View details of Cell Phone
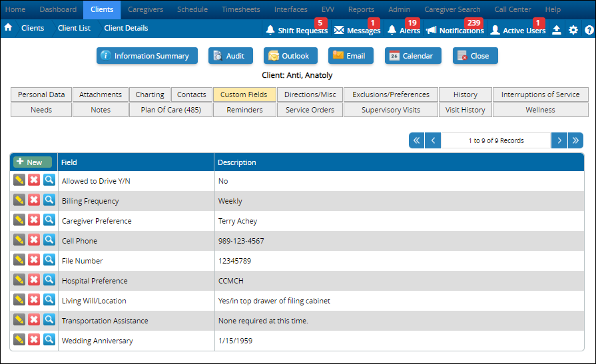Viewport: 596px width, 364px height. [x=49, y=240]
